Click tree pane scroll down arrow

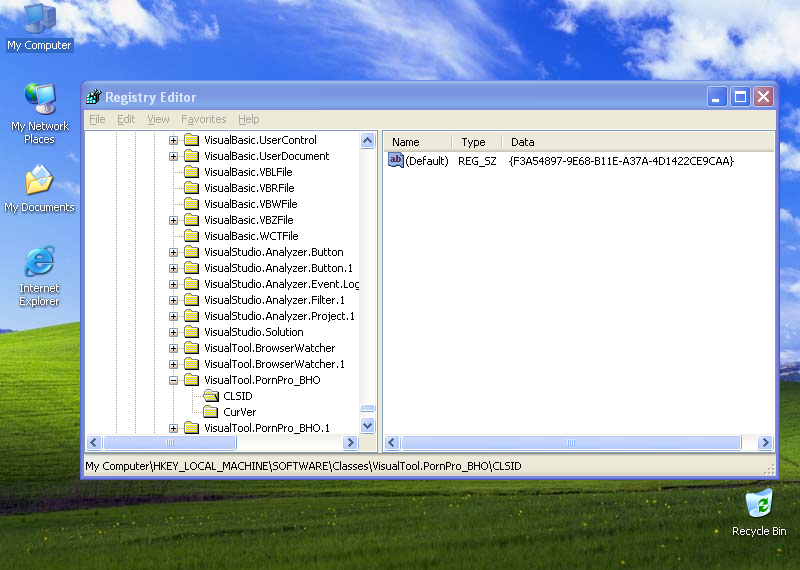pos(367,425)
